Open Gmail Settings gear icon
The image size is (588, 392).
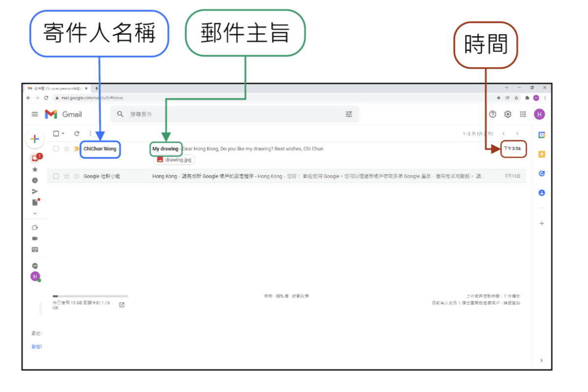coord(508,114)
